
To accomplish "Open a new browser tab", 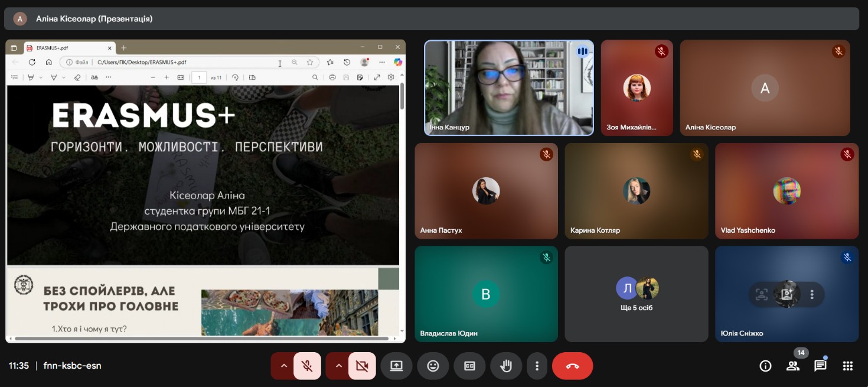I will tap(123, 48).
